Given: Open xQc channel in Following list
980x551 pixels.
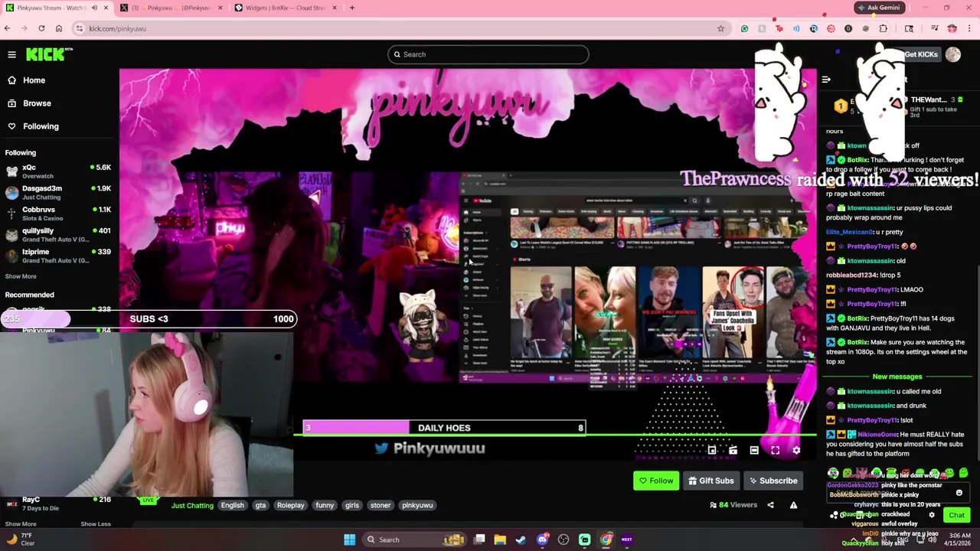Looking at the screenshot, I should pos(57,171).
